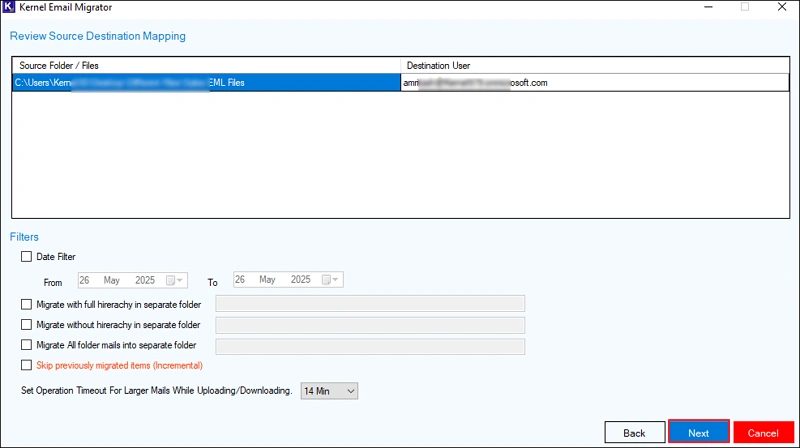Click the day value in the From date
800x448 pixels.
pyautogui.click(x=84, y=280)
